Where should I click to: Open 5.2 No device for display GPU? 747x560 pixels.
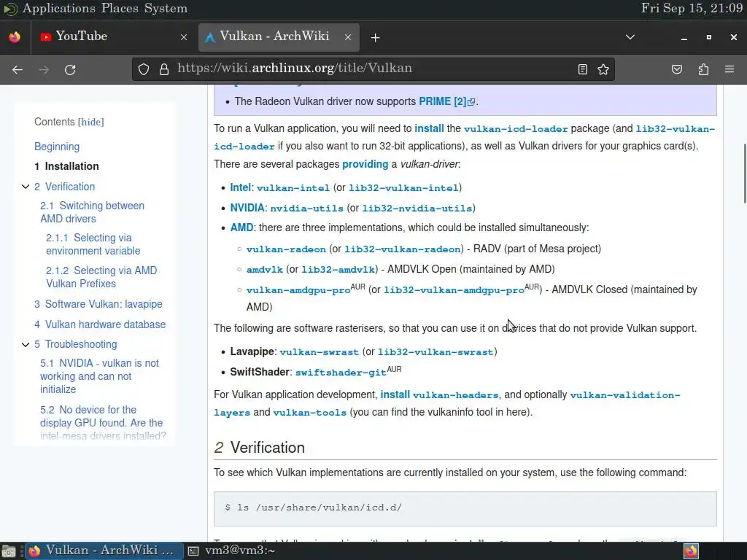point(103,423)
